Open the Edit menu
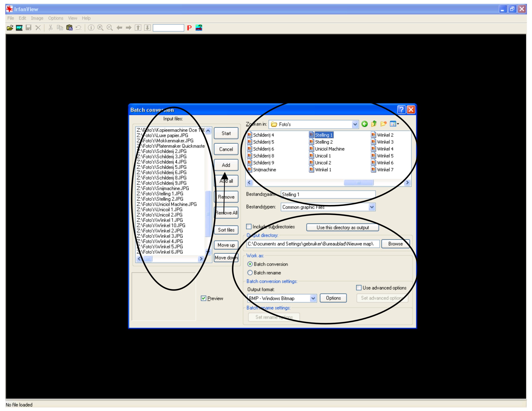 pyautogui.click(x=22, y=18)
